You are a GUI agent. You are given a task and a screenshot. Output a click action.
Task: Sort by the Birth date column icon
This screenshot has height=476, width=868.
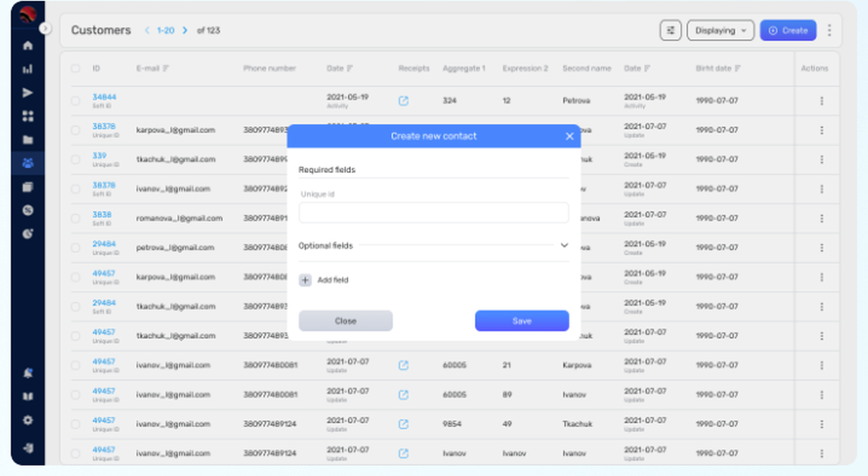737,68
